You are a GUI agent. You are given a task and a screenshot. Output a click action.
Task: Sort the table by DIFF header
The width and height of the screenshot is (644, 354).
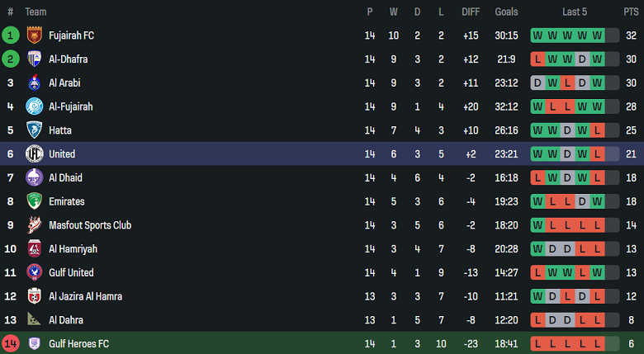point(471,12)
